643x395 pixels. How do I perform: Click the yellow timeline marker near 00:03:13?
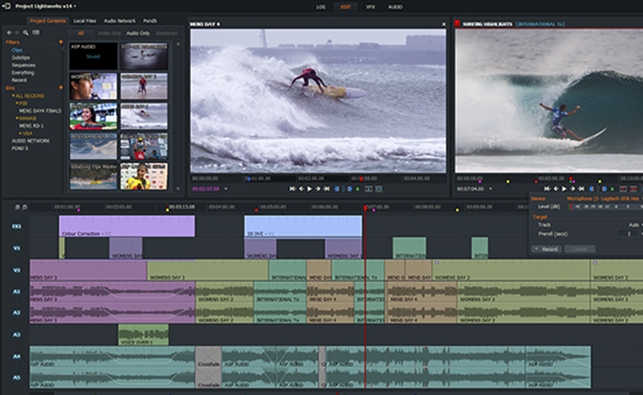click(x=167, y=210)
